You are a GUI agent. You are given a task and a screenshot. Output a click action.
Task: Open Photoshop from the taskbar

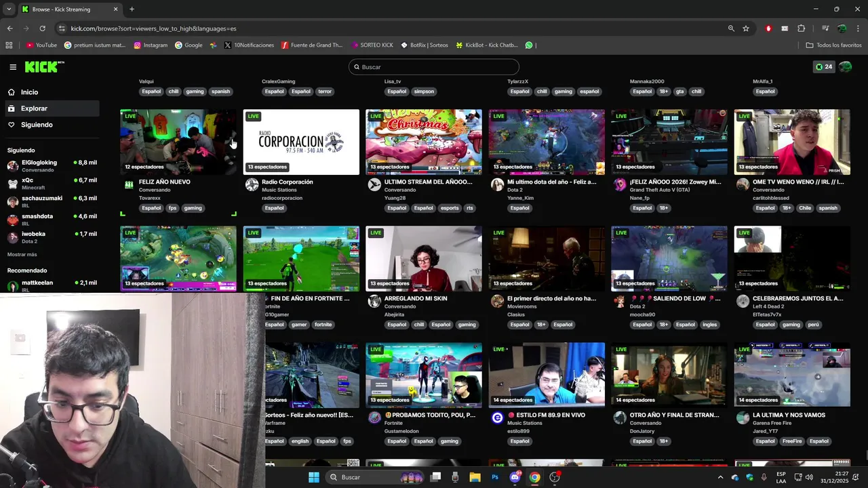coord(495,477)
